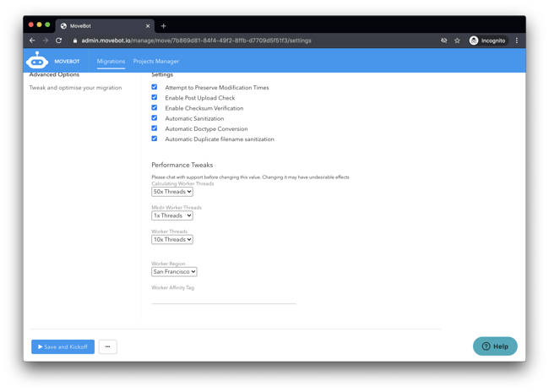Reload the page with the refresh icon
549x392 pixels.
pos(58,41)
